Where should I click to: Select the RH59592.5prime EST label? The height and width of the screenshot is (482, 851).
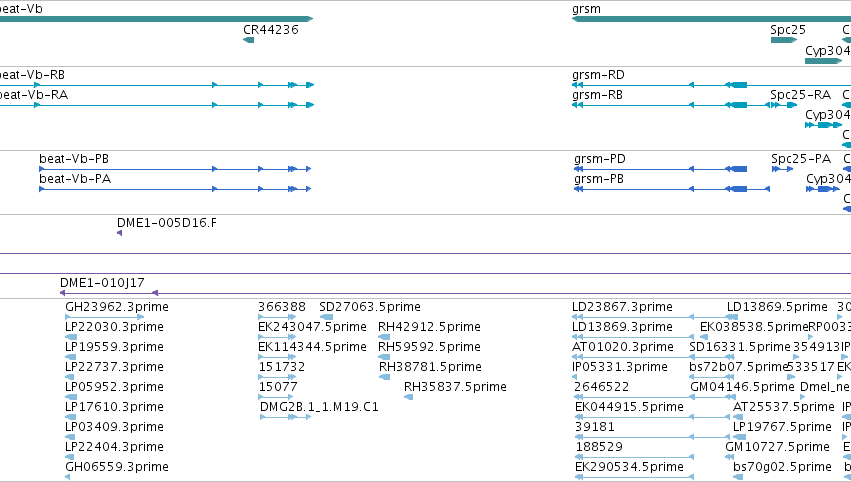pos(429,347)
